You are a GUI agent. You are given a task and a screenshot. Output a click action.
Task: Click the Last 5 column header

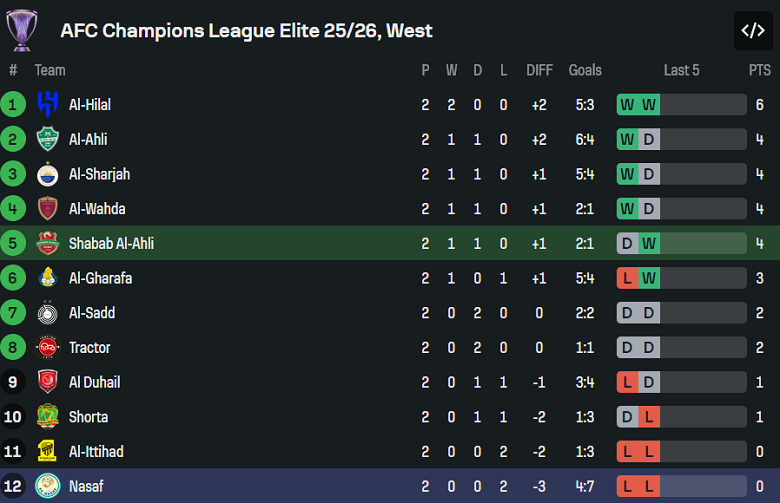coord(681,70)
